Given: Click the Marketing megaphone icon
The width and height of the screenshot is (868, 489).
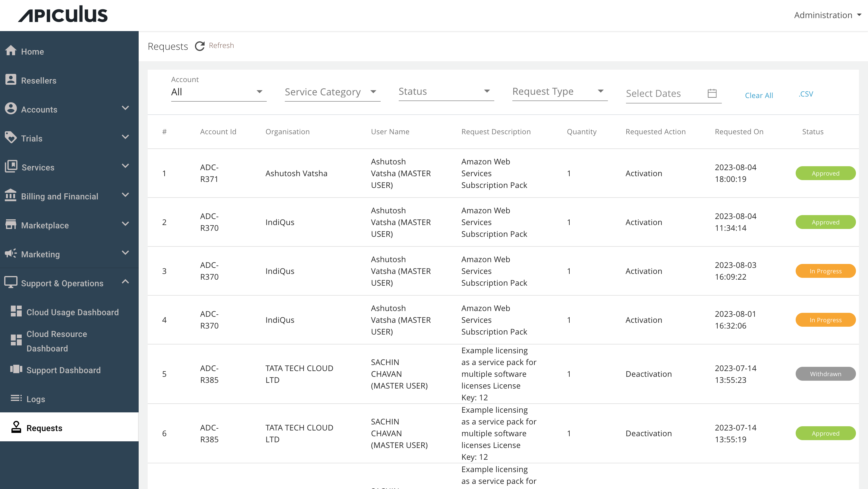Looking at the screenshot, I should (x=11, y=254).
